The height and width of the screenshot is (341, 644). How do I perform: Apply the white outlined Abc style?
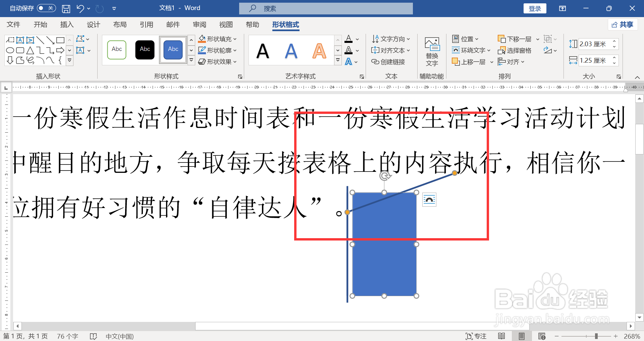[117, 50]
